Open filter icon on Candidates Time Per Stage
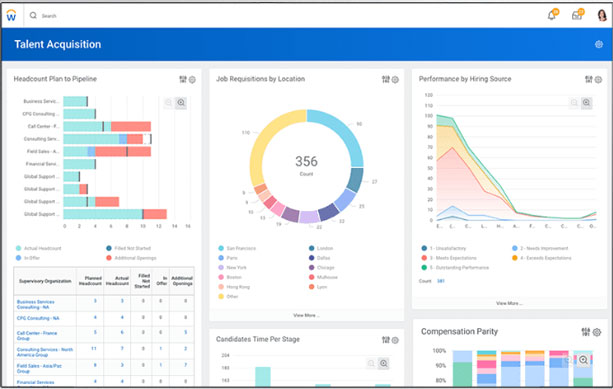613x389 pixels. coord(385,340)
